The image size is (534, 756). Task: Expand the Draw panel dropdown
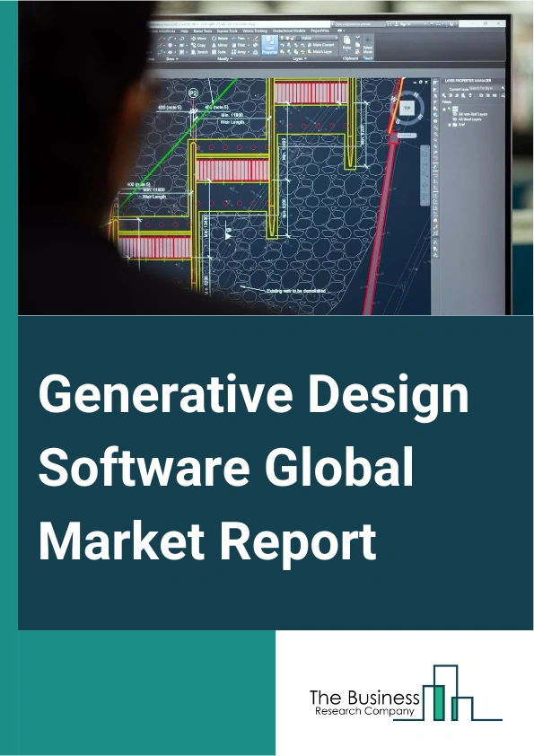pyautogui.click(x=172, y=59)
